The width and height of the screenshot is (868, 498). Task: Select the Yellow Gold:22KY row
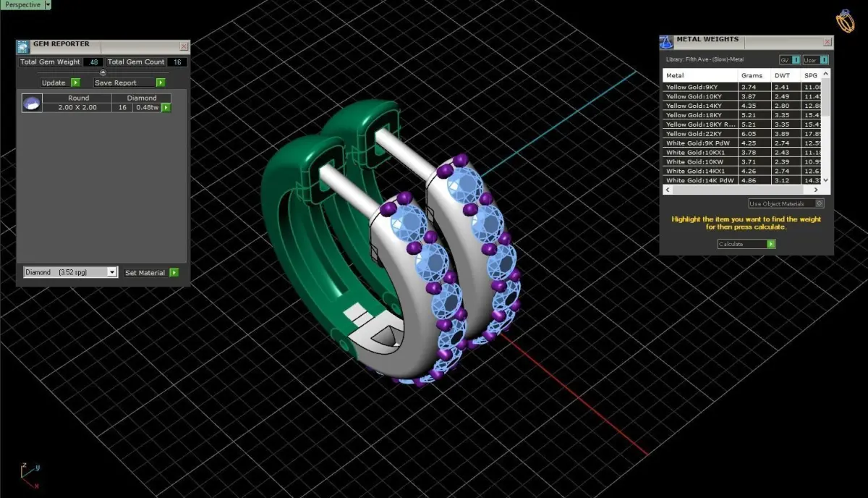[x=742, y=134]
